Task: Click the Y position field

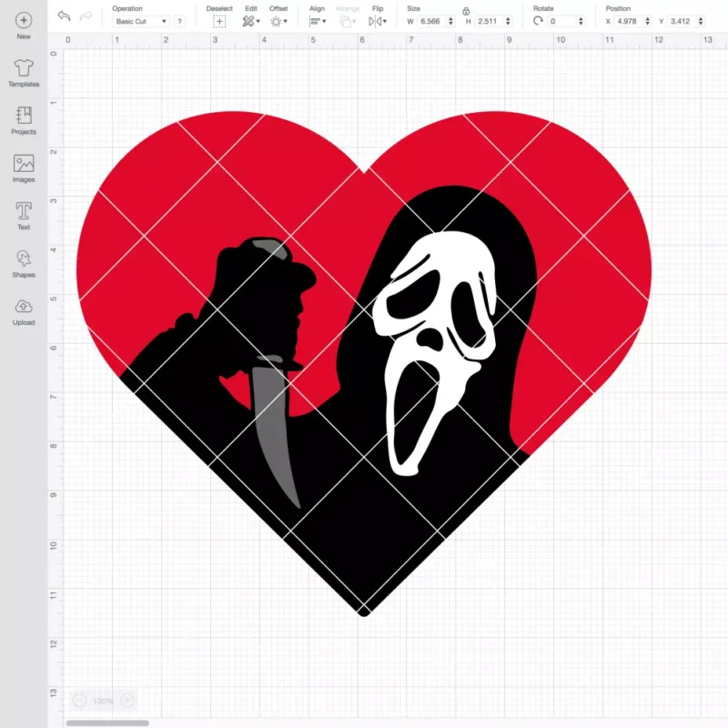Action: coord(682,21)
